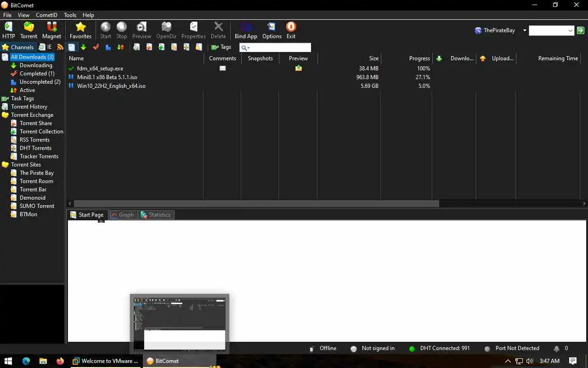Screen dimensions: 588x368
Task: Click the task list search field
Action: pyautogui.click(x=275, y=47)
